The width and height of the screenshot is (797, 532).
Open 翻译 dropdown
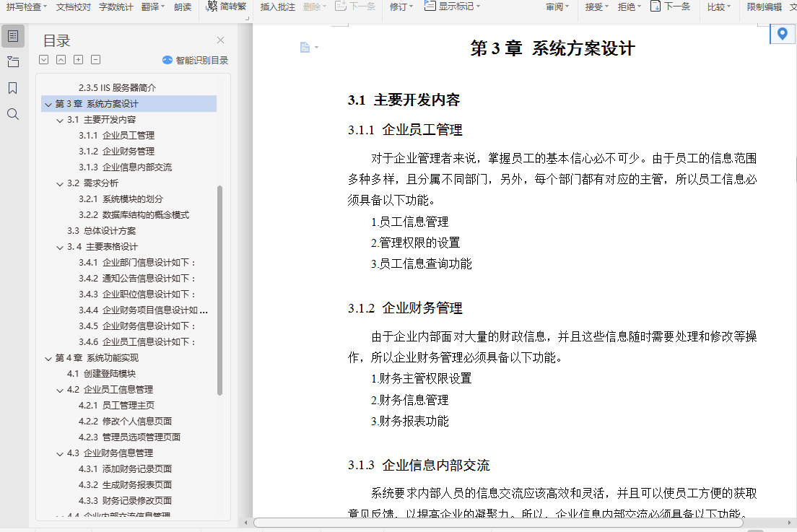pos(153,6)
